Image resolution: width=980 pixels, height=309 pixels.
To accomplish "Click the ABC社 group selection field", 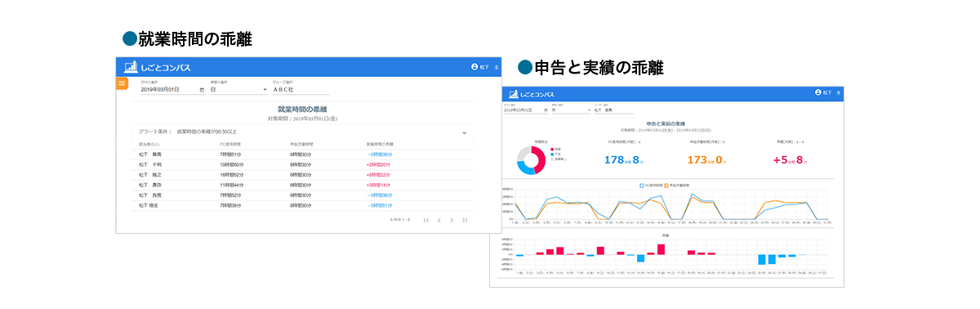I will click(x=302, y=90).
